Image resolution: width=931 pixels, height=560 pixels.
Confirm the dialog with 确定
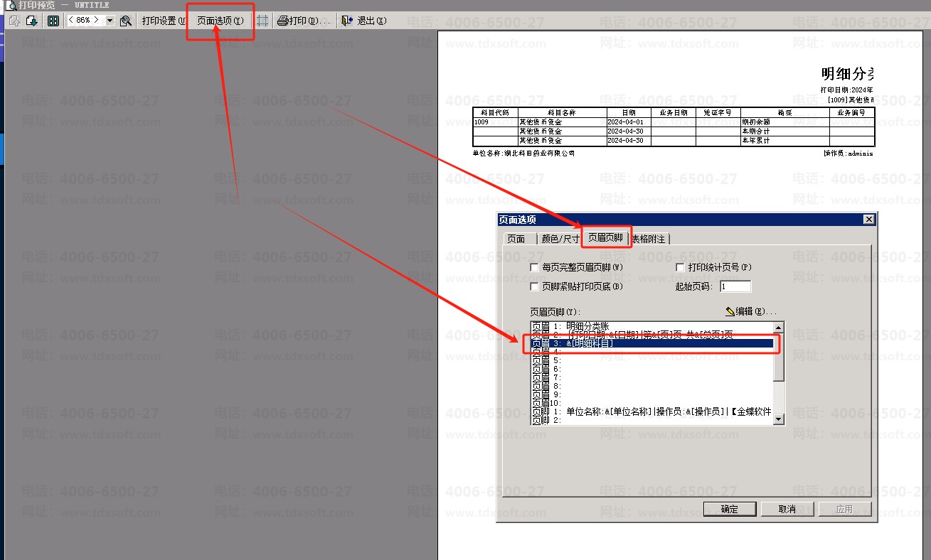coord(730,509)
